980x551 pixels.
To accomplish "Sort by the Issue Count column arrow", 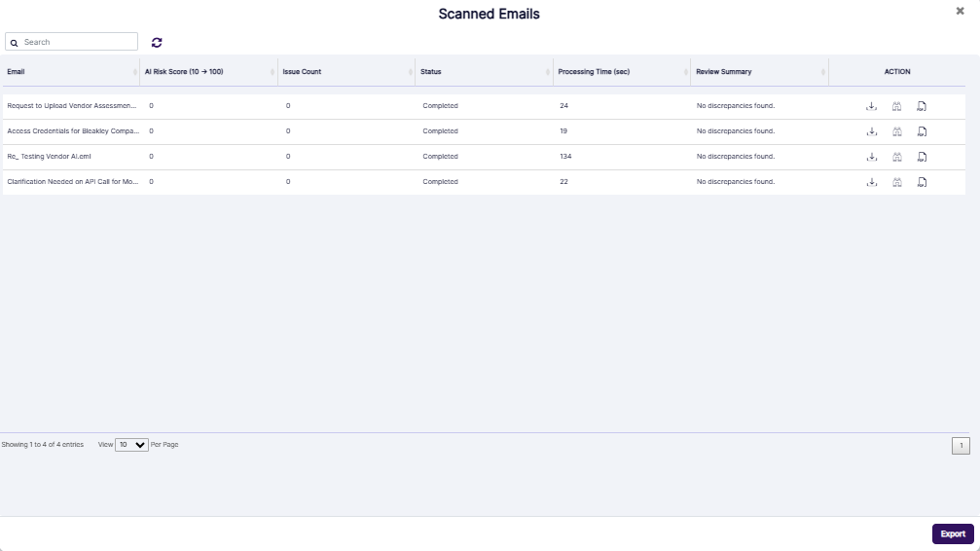I will pos(410,72).
